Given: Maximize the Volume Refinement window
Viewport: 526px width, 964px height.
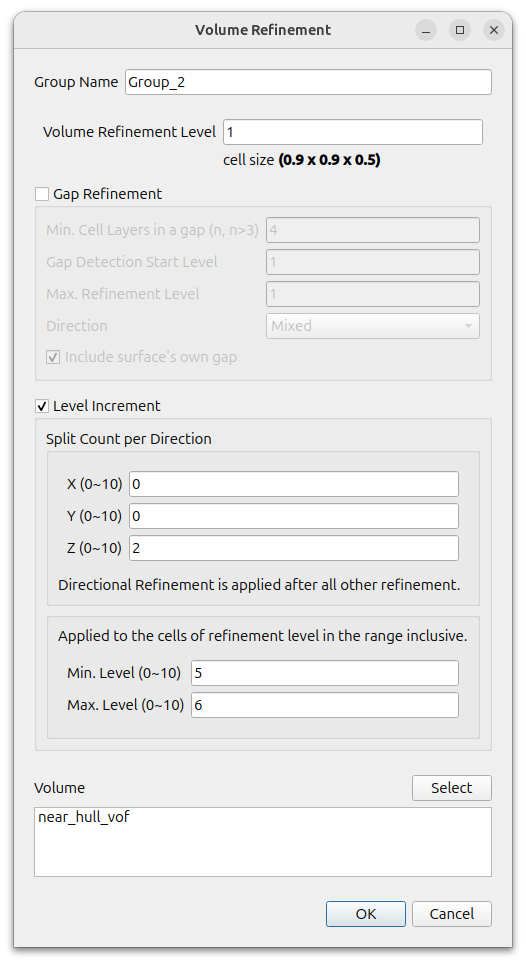Looking at the screenshot, I should pyautogui.click(x=460, y=30).
